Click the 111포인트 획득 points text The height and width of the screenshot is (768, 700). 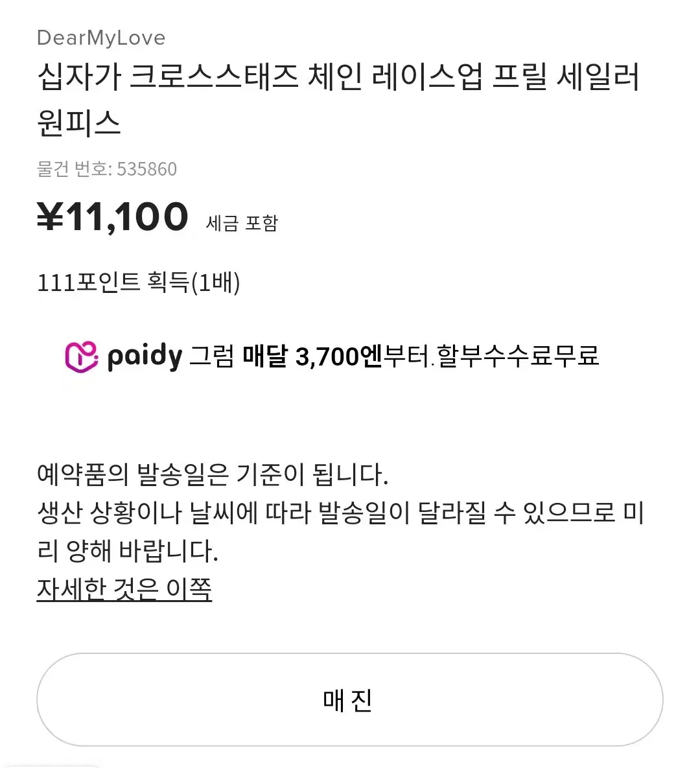click(x=113, y=283)
